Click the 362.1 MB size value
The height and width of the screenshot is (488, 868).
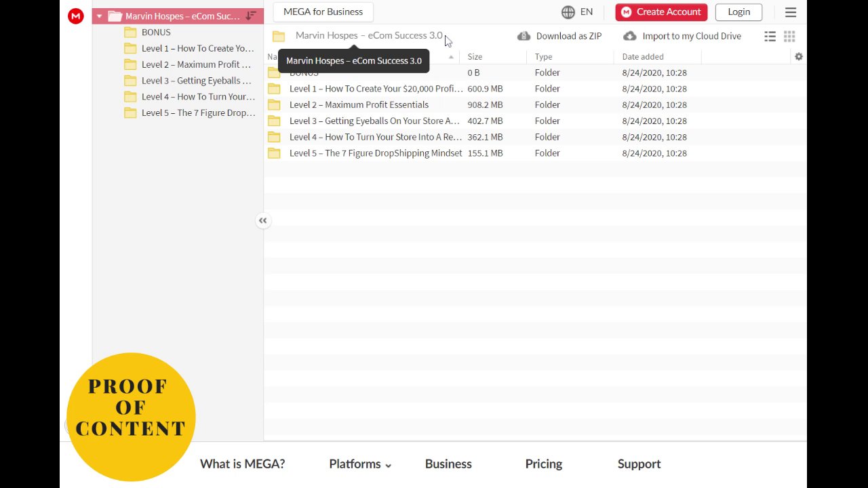[x=485, y=137]
